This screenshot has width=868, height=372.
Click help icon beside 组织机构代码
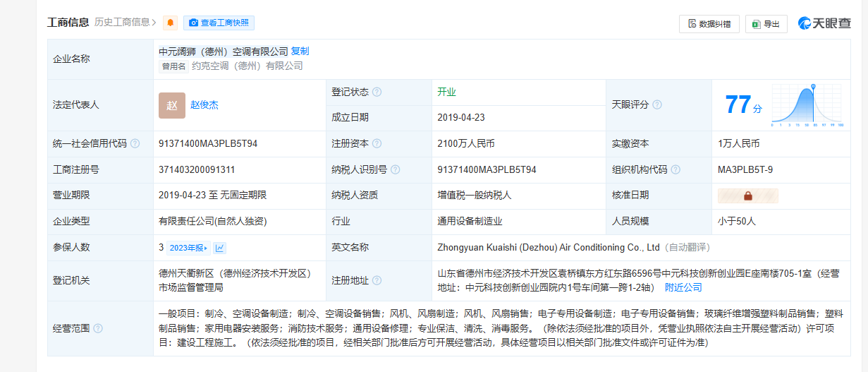pyautogui.click(x=676, y=169)
